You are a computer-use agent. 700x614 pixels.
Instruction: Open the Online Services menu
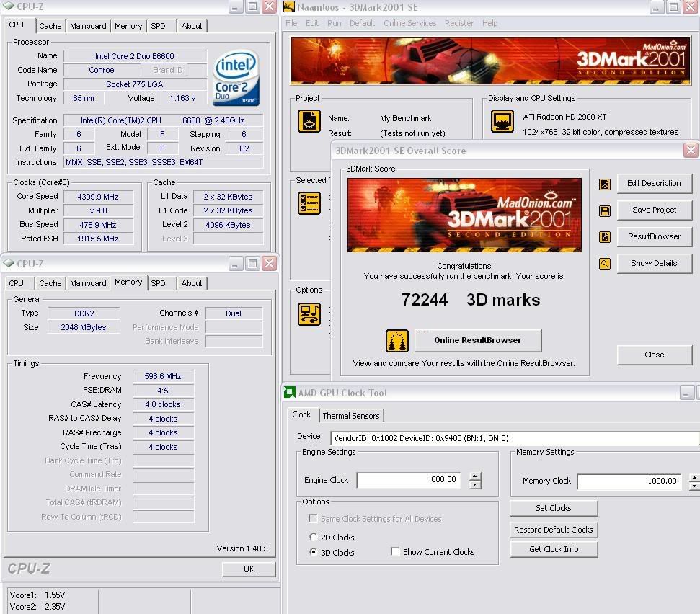(x=409, y=23)
